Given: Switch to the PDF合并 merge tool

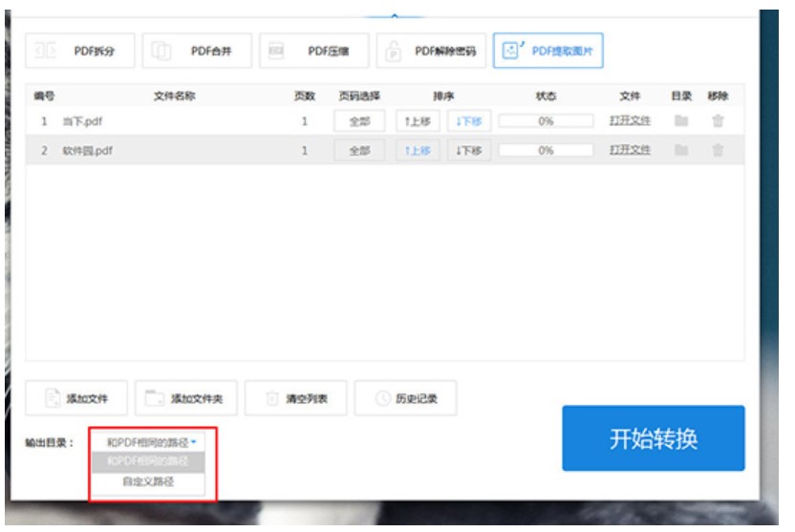Looking at the screenshot, I should (197, 50).
